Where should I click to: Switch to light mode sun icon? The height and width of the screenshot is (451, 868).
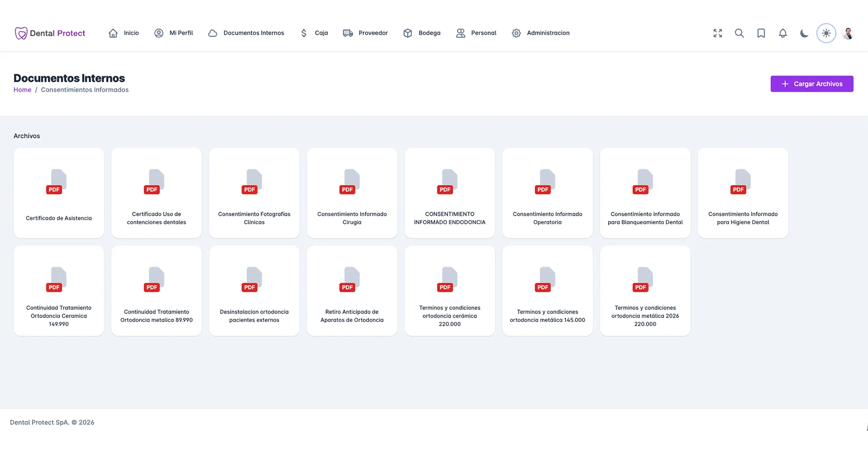click(826, 33)
